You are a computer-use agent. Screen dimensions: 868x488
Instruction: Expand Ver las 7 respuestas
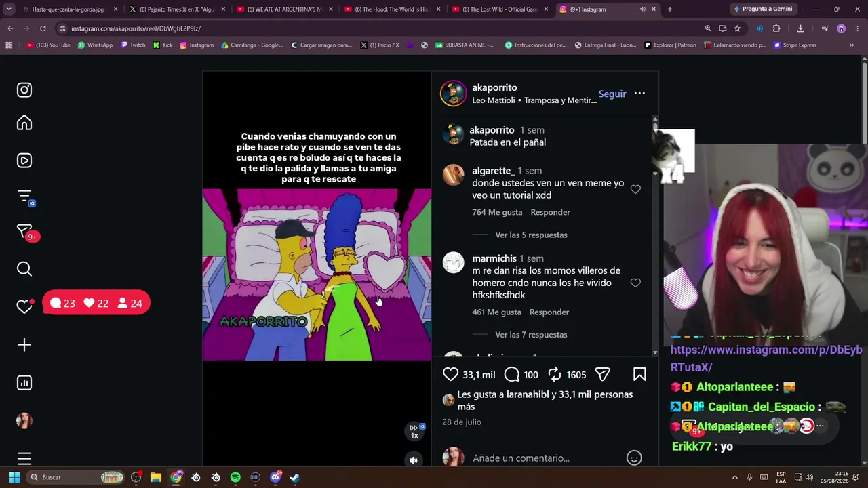tap(531, 335)
